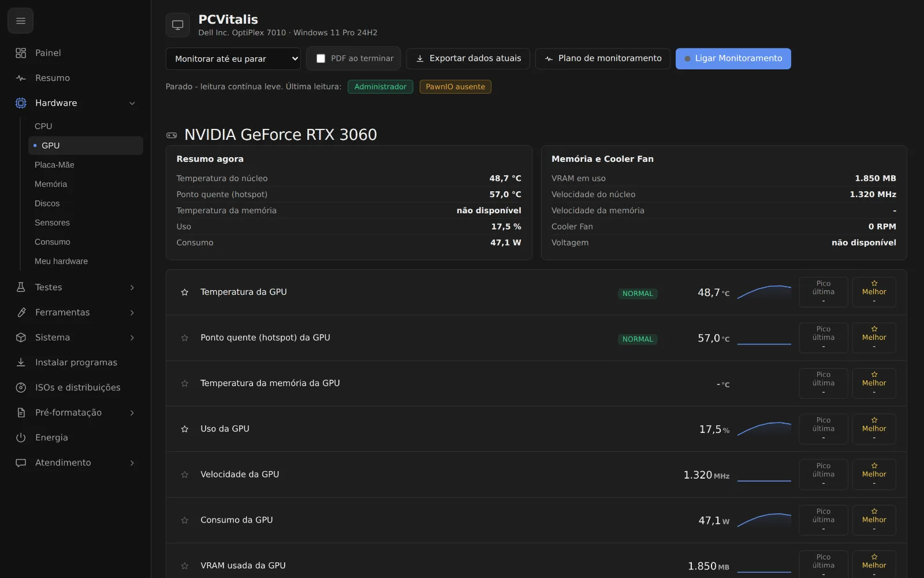
Task: Click the Painel dashboard icon
Action: (21, 53)
